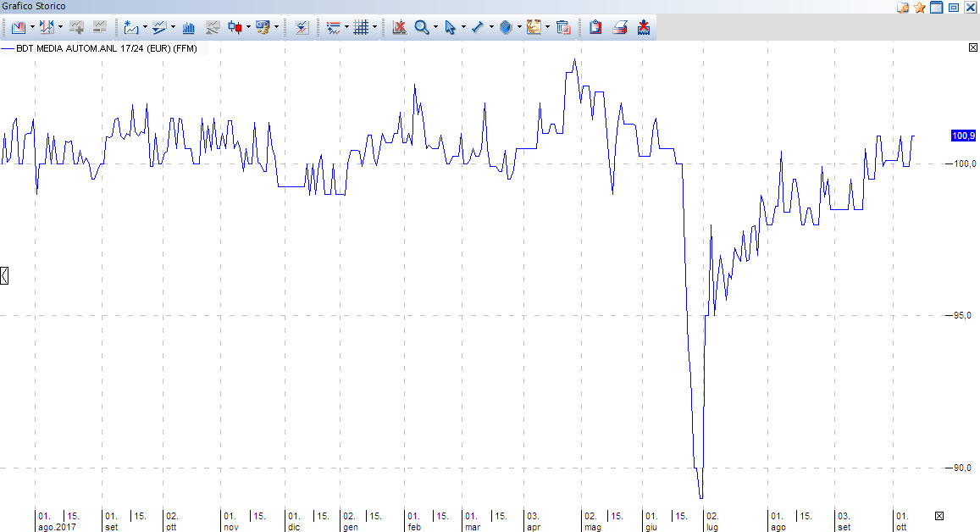
Task: Click the chart with red X icon
Action: [x=399, y=27]
